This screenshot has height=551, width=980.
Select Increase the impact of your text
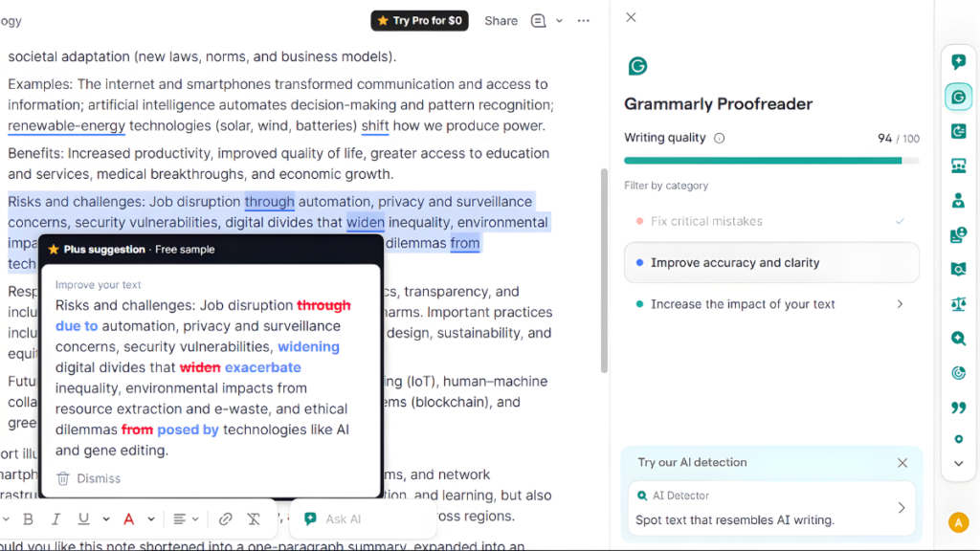pyautogui.click(x=771, y=304)
